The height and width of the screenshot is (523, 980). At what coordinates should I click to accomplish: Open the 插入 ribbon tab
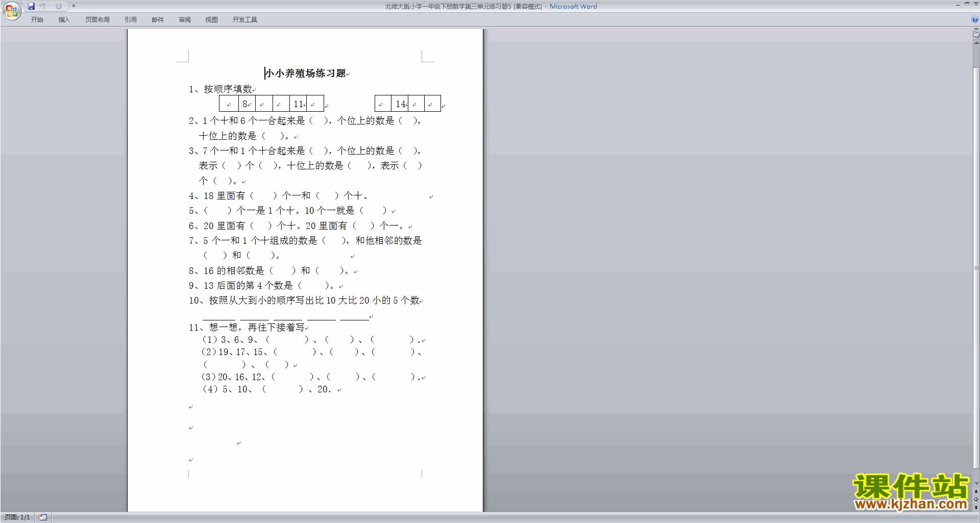pyautogui.click(x=64, y=20)
